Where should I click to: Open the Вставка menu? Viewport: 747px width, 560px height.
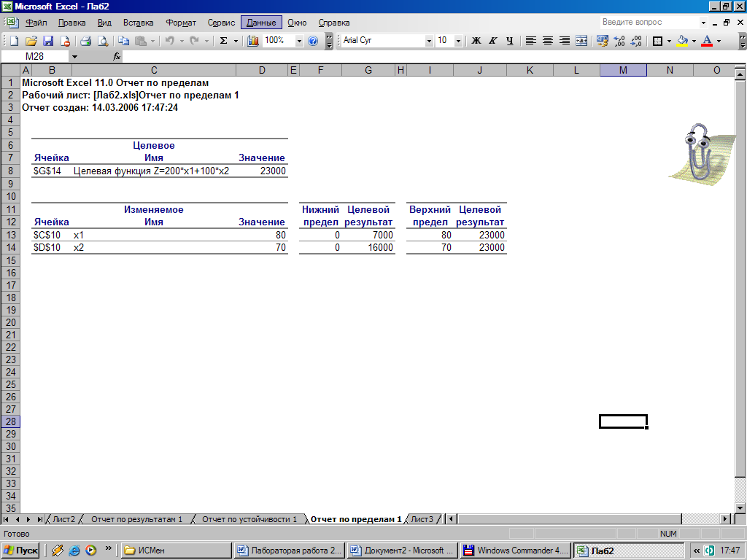(x=138, y=23)
